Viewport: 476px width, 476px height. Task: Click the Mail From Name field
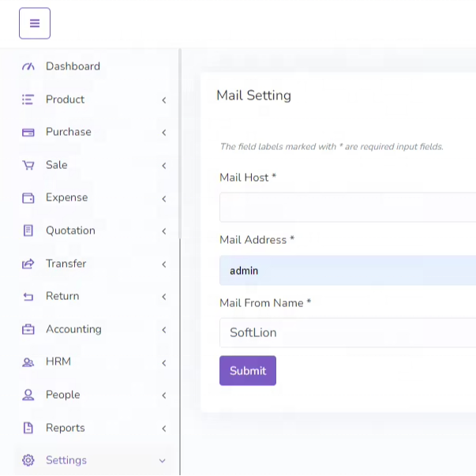(x=347, y=333)
